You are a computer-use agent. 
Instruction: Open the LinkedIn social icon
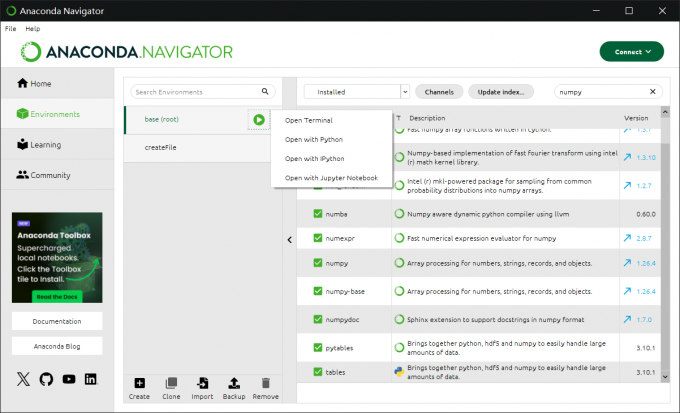(91, 379)
